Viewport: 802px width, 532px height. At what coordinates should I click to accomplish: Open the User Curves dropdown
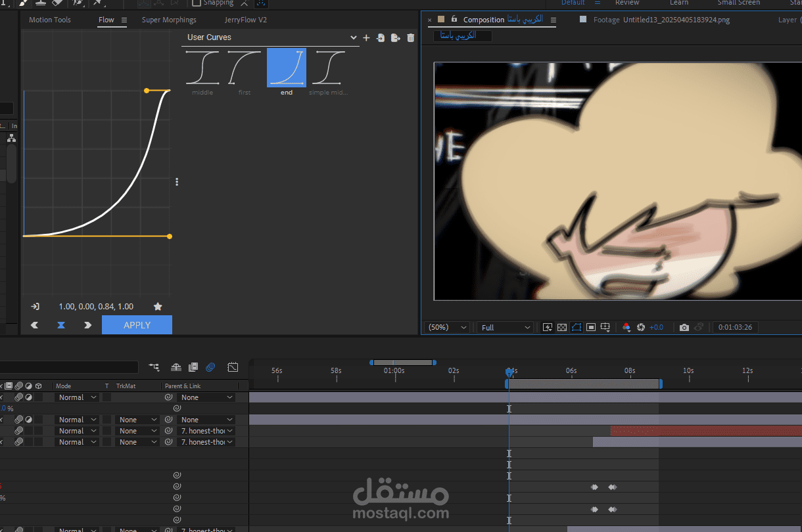click(271, 38)
